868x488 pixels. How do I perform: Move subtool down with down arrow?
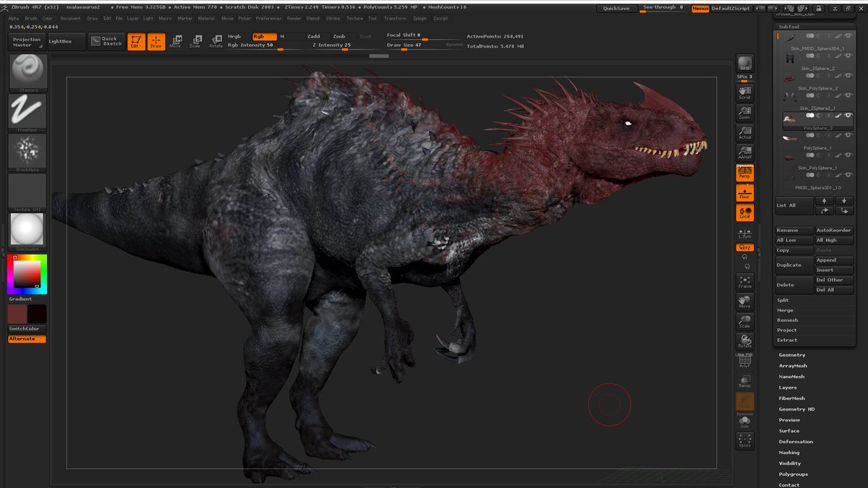[x=844, y=200]
